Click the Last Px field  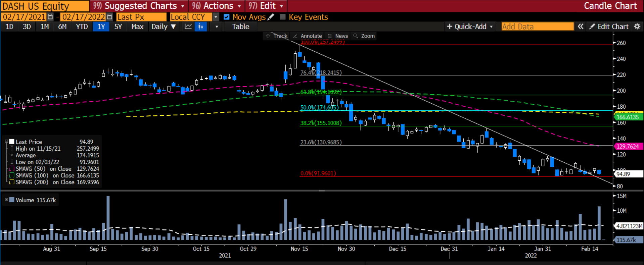point(141,17)
